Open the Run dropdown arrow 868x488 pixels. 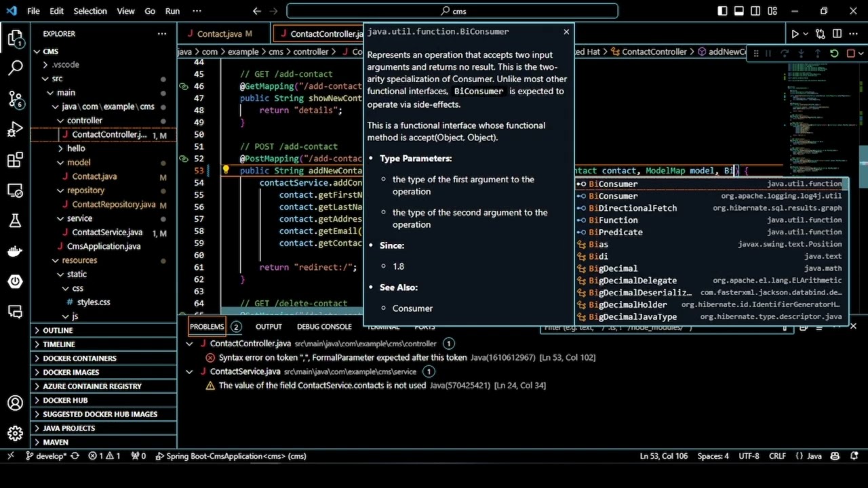pos(806,34)
